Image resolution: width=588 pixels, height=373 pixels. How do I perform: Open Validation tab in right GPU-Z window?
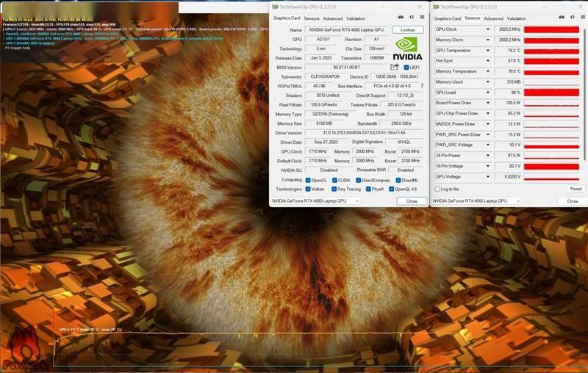point(517,18)
